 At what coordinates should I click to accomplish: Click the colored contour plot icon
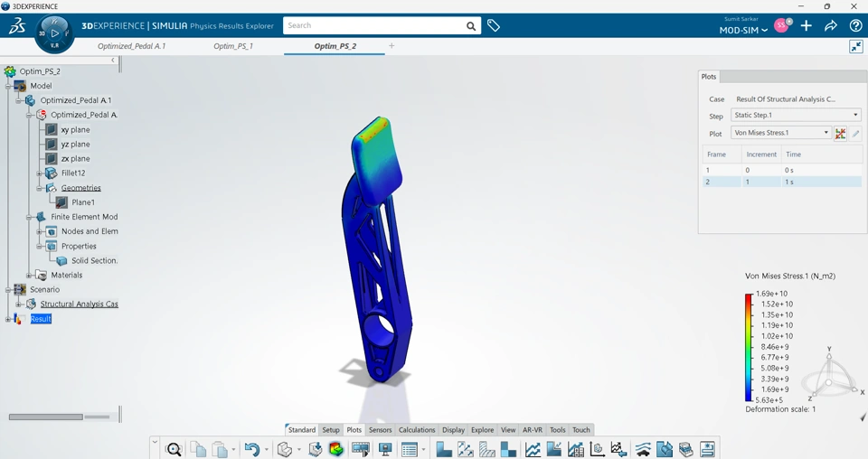336,449
